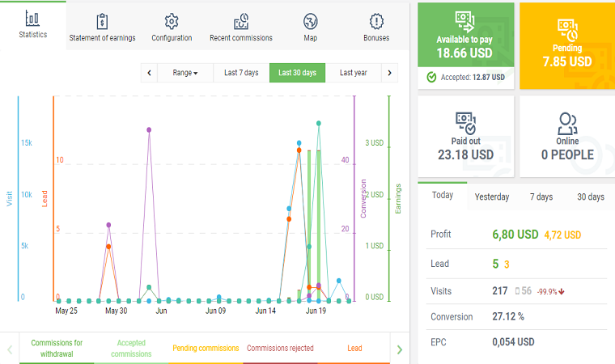Switch to the Yesterday tab

click(x=492, y=197)
